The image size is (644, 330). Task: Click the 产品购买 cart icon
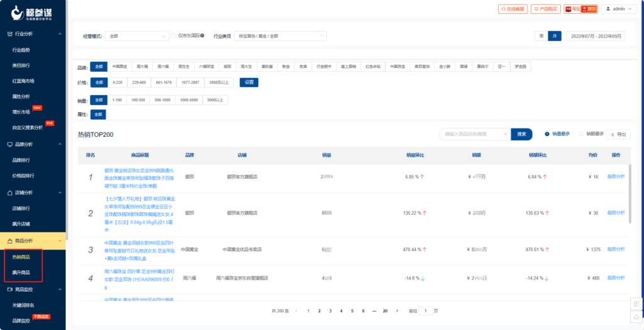(x=536, y=9)
